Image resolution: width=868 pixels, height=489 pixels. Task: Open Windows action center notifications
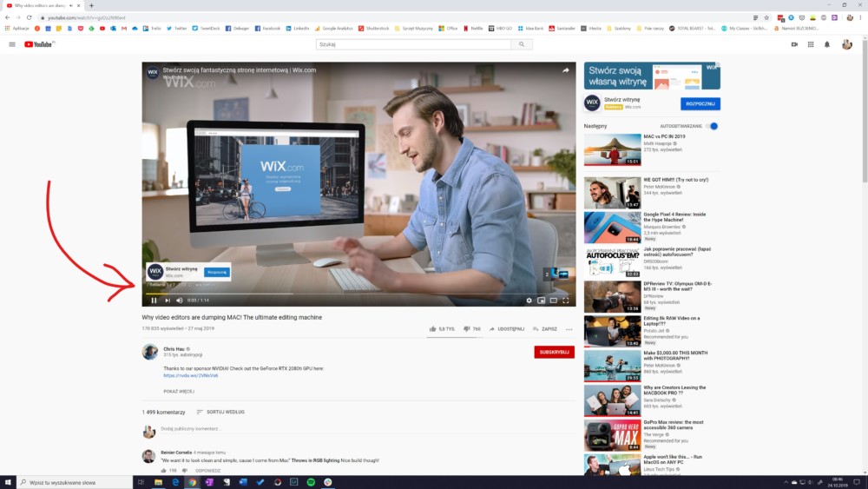(x=857, y=482)
